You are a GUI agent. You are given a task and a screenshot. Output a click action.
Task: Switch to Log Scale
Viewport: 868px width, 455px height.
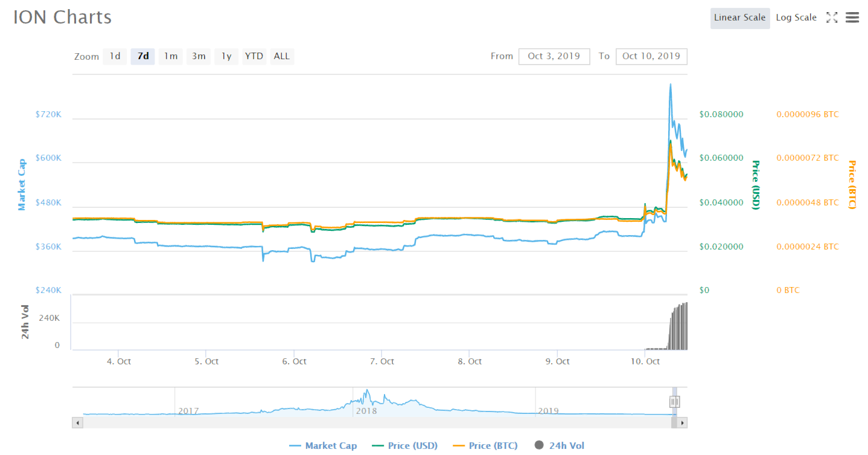796,18
